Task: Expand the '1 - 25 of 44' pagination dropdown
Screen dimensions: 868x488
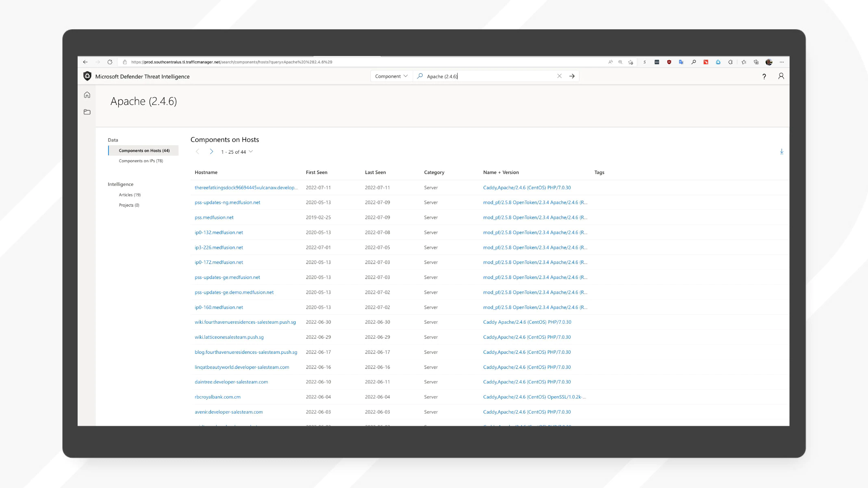Action: click(251, 151)
